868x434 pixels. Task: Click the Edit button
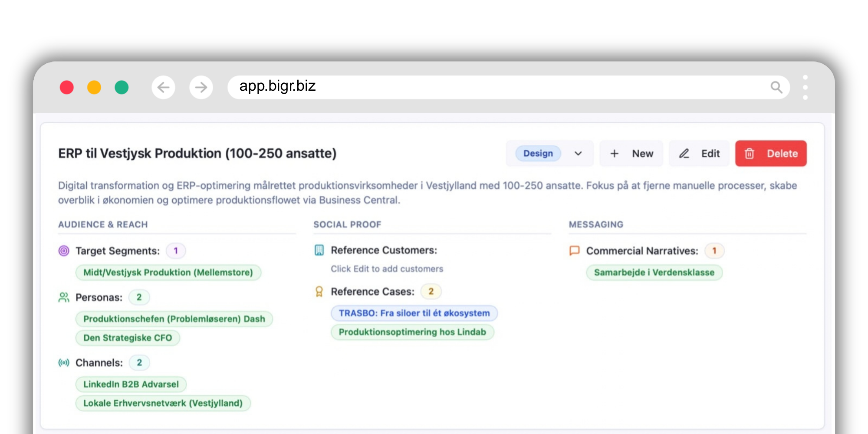[x=699, y=154]
